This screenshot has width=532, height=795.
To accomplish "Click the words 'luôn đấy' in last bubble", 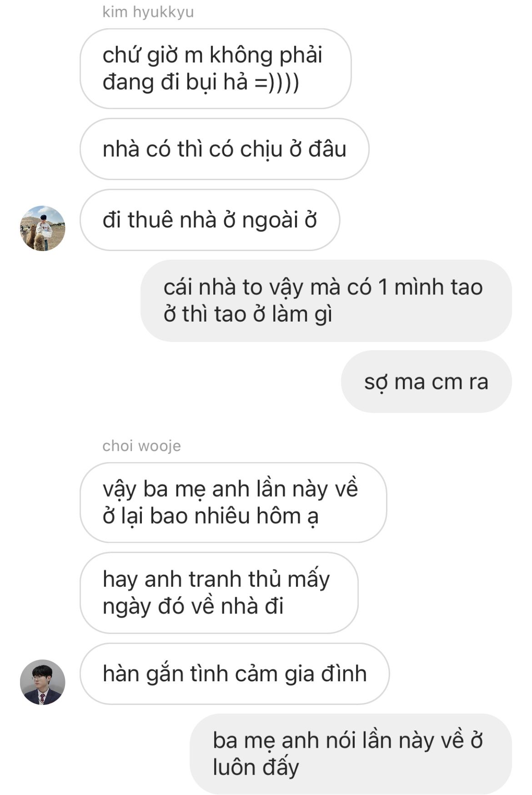I will coord(256,768).
